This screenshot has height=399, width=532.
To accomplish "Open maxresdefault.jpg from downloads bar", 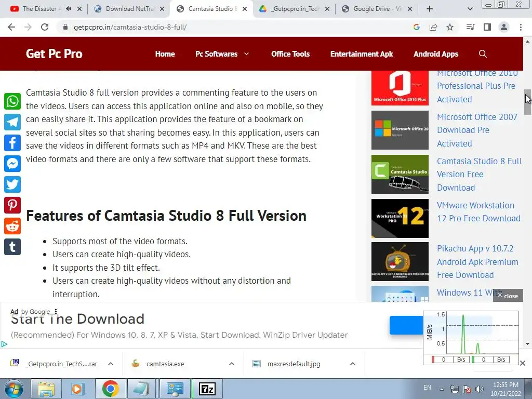I will pyautogui.click(x=294, y=364).
